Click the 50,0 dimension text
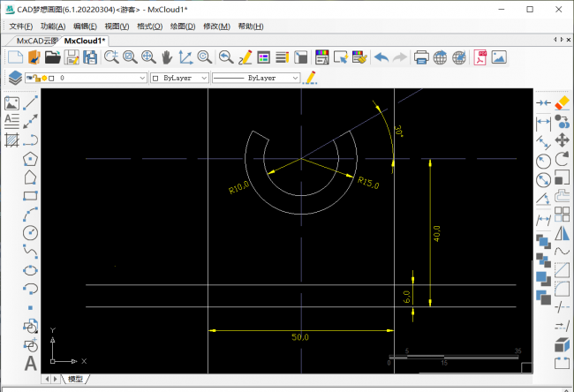This screenshot has height=392, width=574. pyautogui.click(x=300, y=337)
